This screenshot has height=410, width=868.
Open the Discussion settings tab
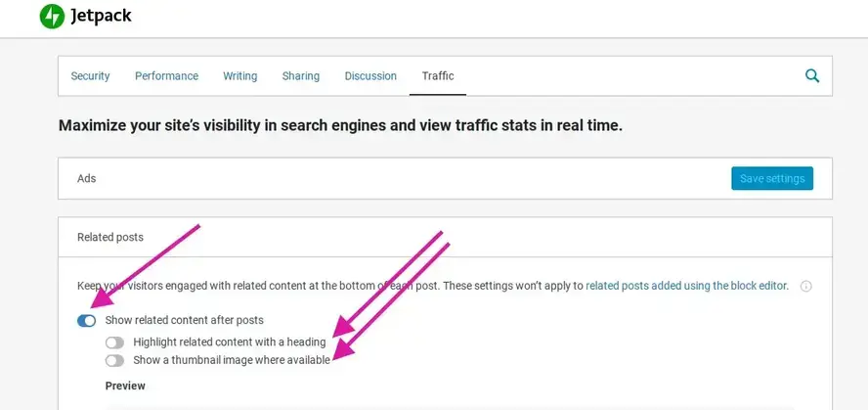point(370,76)
